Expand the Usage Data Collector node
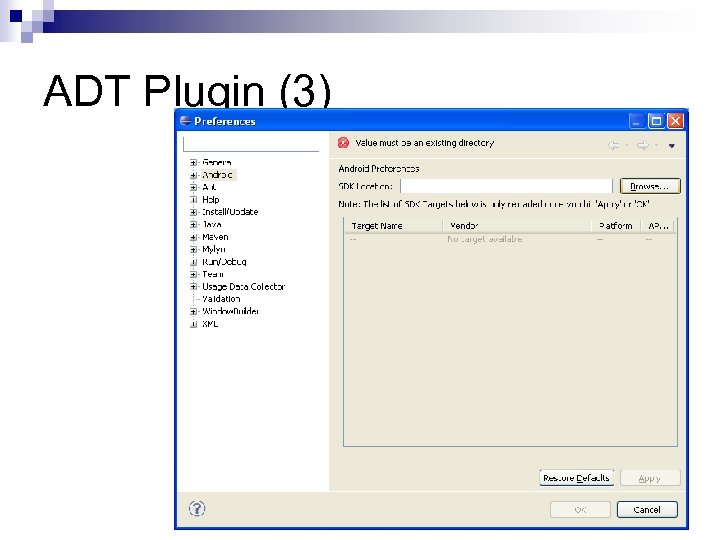Viewport: 720px width, 540px height. (193, 287)
